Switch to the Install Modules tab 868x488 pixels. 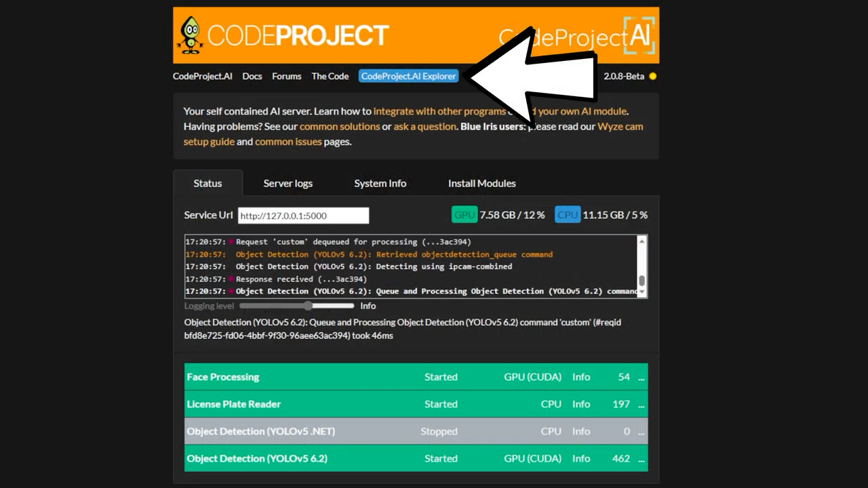(482, 183)
